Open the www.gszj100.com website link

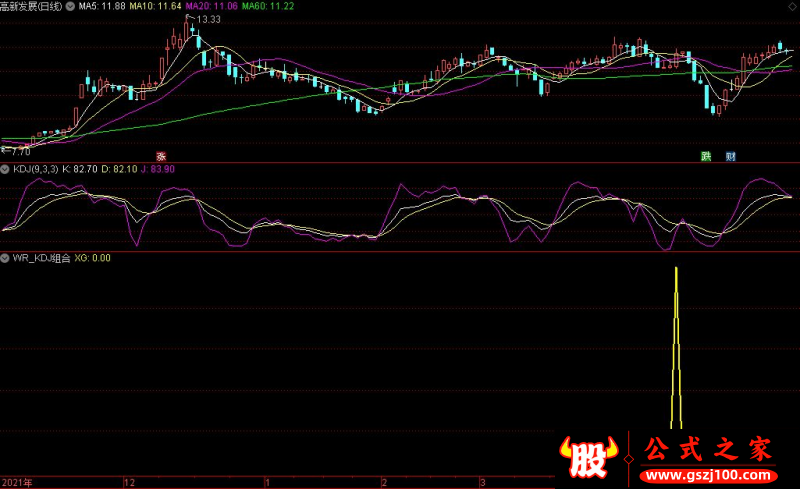[708, 476]
